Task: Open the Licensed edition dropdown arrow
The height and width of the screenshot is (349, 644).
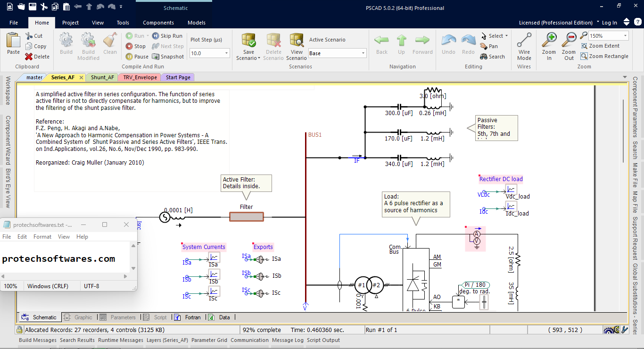Action: click(x=598, y=22)
